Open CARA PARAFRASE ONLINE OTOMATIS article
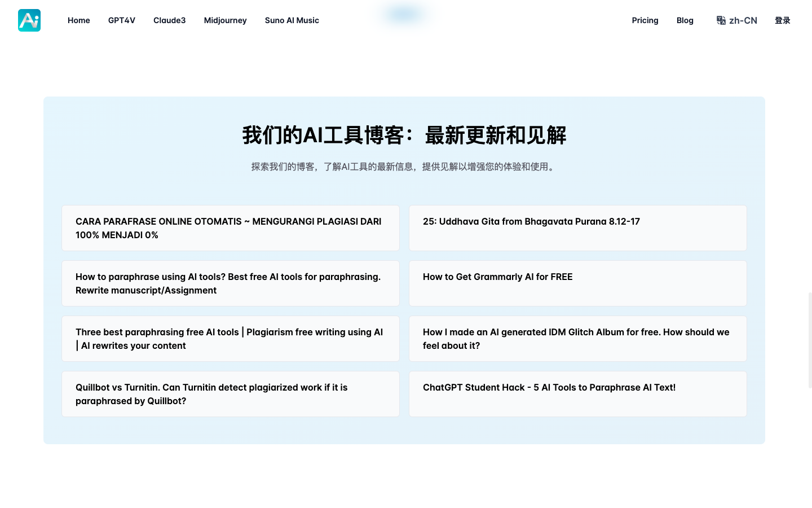The image size is (812, 508). pos(231,228)
